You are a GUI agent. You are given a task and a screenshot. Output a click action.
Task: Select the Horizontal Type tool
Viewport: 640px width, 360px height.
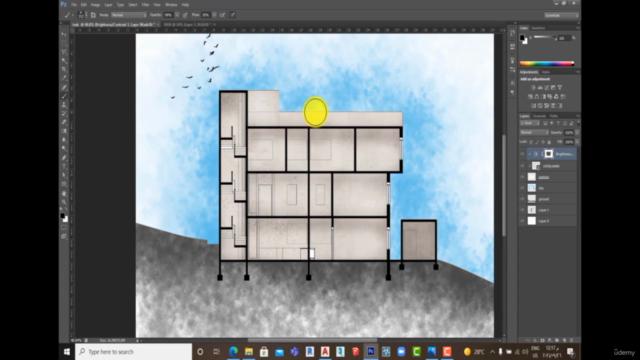[64, 167]
